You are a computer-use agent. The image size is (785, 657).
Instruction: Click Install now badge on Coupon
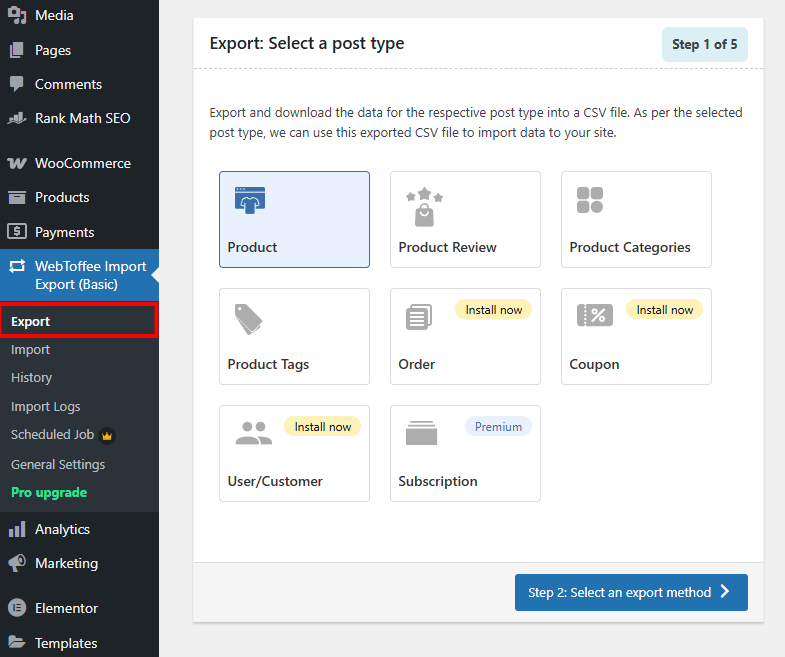pos(665,310)
